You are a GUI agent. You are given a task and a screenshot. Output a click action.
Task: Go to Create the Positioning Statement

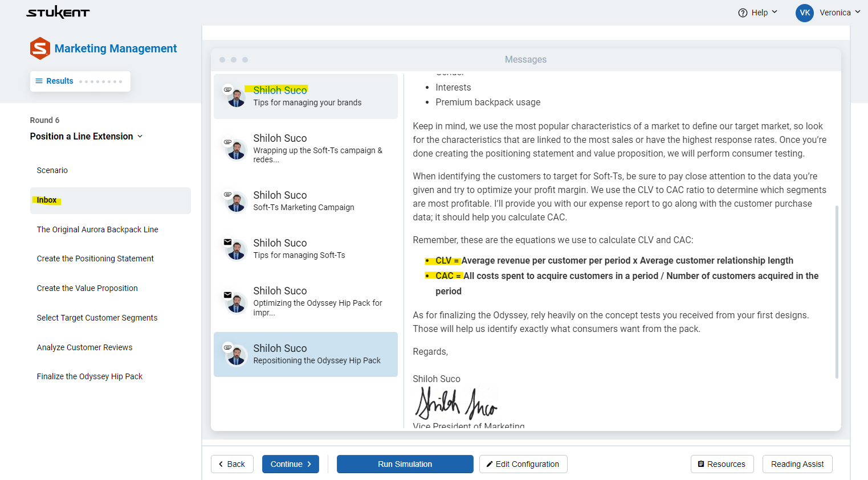coord(95,259)
